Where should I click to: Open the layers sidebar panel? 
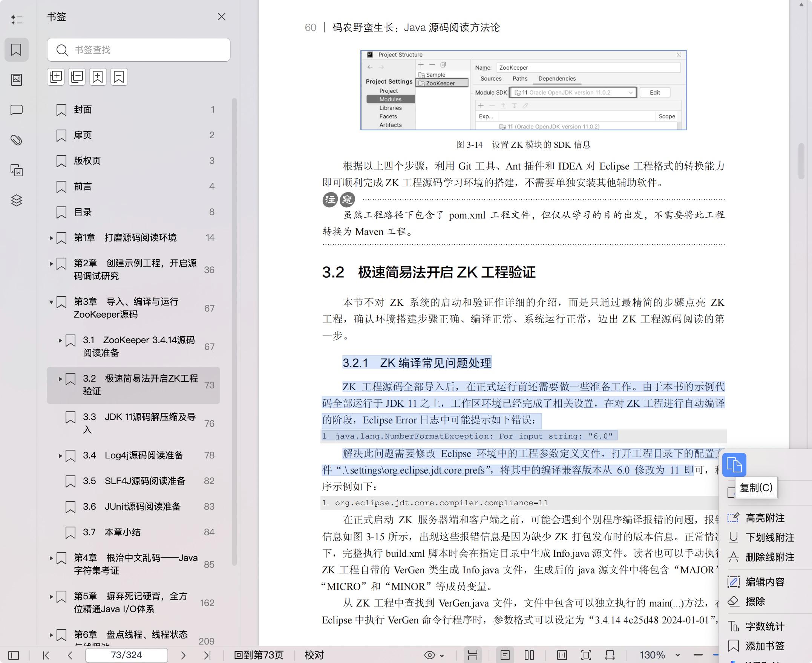click(17, 200)
